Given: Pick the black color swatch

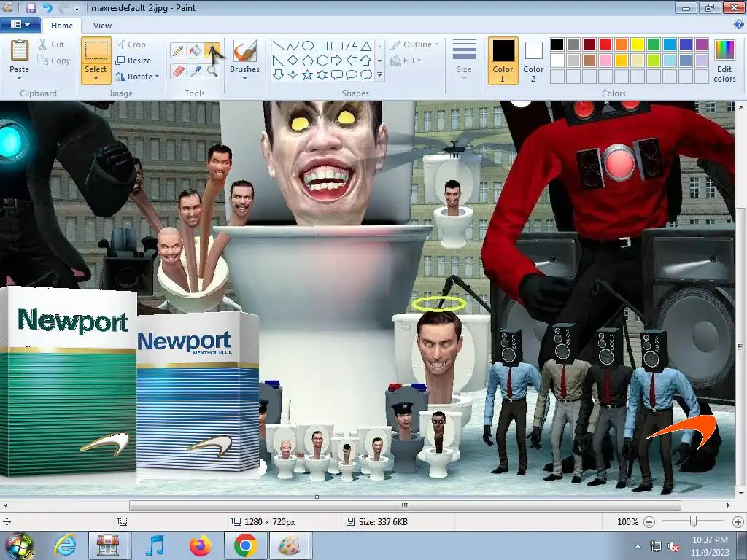Looking at the screenshot, I should pos(557,44).
